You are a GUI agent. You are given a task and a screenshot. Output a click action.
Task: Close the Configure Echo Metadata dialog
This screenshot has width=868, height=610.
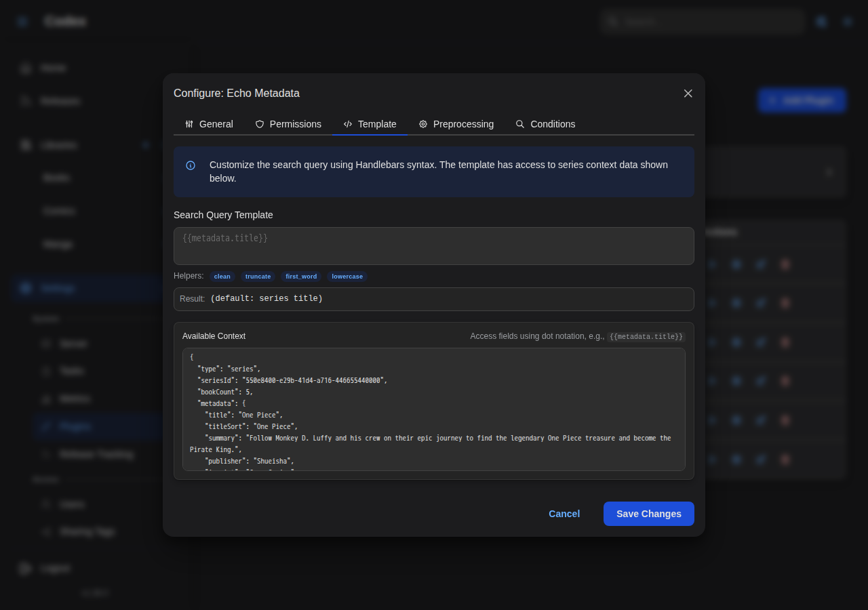[x=688, y=94]
